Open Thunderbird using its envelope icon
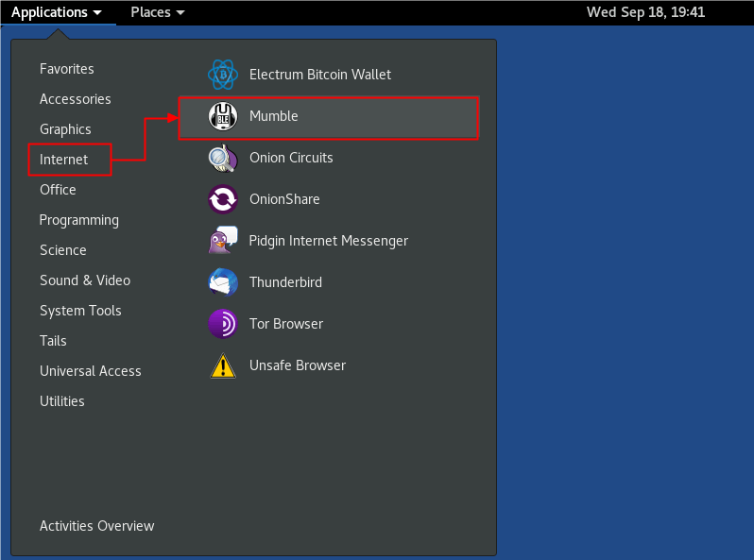Screen dimensions: 754x560 tap(223, 282)
